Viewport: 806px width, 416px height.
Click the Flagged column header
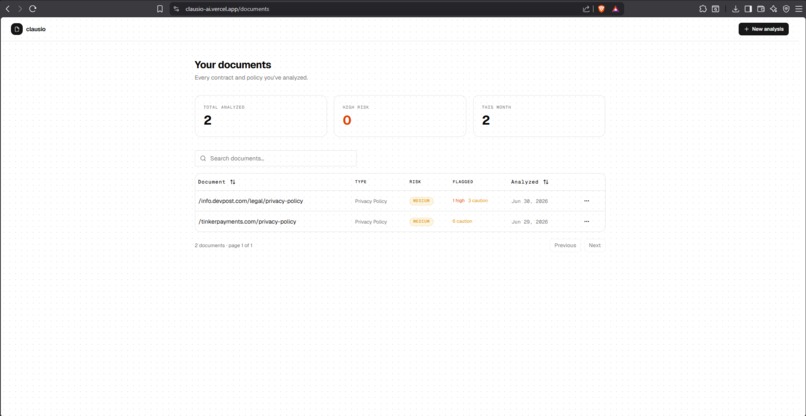tap(463, 182)
